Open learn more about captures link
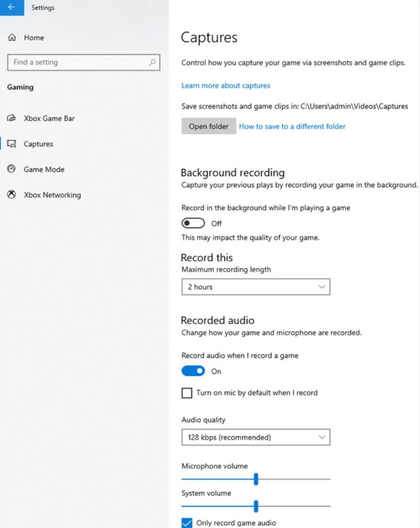Image resolution: width=420 pixels, height=528 pixels. coord(226,85)
